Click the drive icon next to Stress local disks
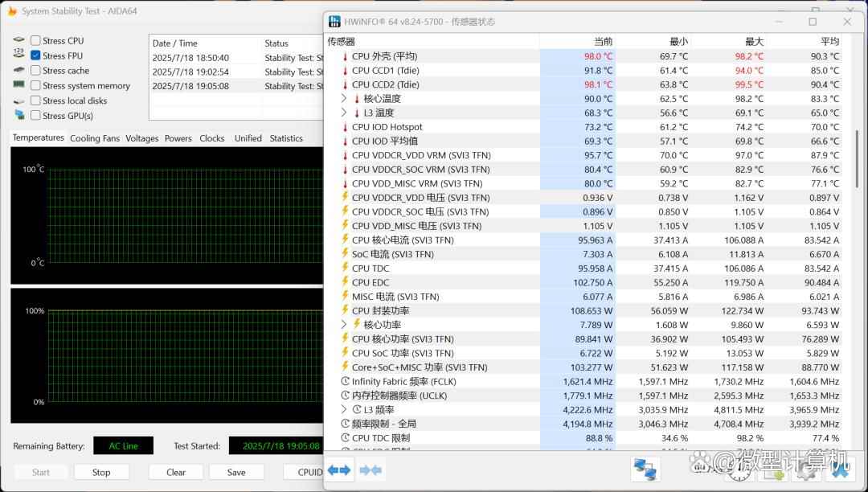 18,101
